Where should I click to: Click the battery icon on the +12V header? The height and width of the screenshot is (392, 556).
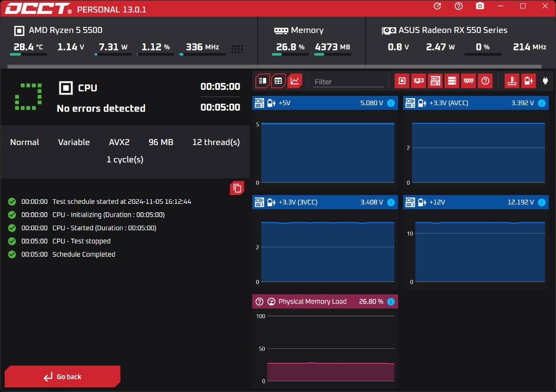pyautogui.click(x=422, y=202)
